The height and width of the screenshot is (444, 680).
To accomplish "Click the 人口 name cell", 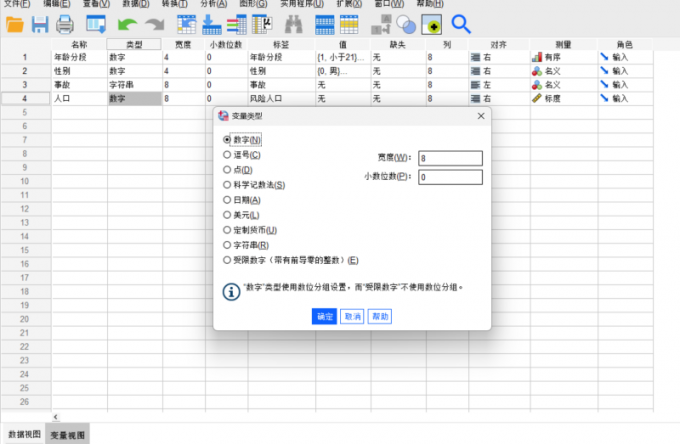I will 79,98.
